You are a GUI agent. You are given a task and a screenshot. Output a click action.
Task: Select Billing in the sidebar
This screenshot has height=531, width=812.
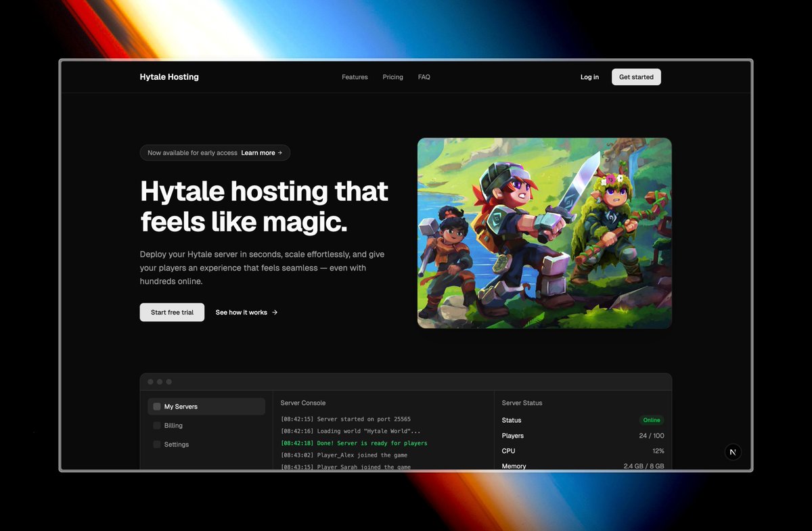pos(206,425)
